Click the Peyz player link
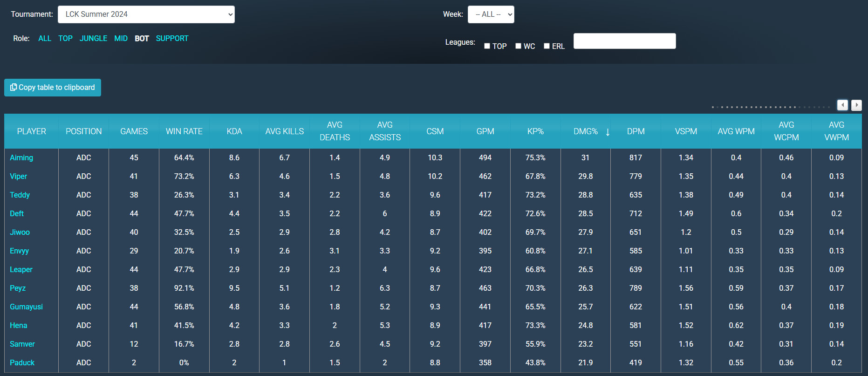868x376 pixels. (x=18, y=288)
